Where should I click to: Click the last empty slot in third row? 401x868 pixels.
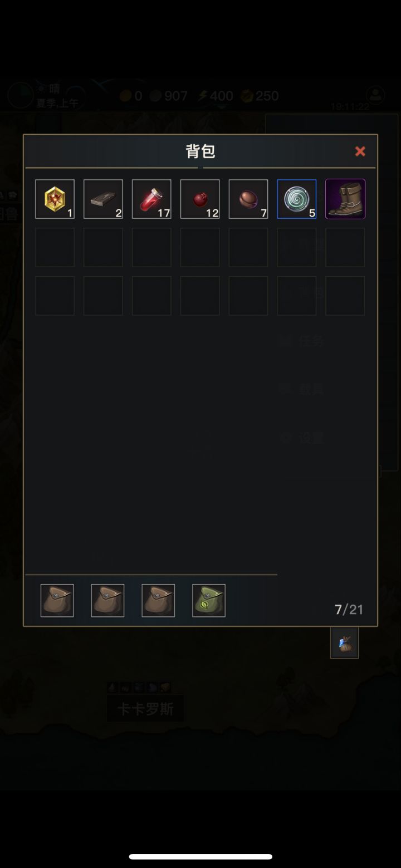(345, 296)
